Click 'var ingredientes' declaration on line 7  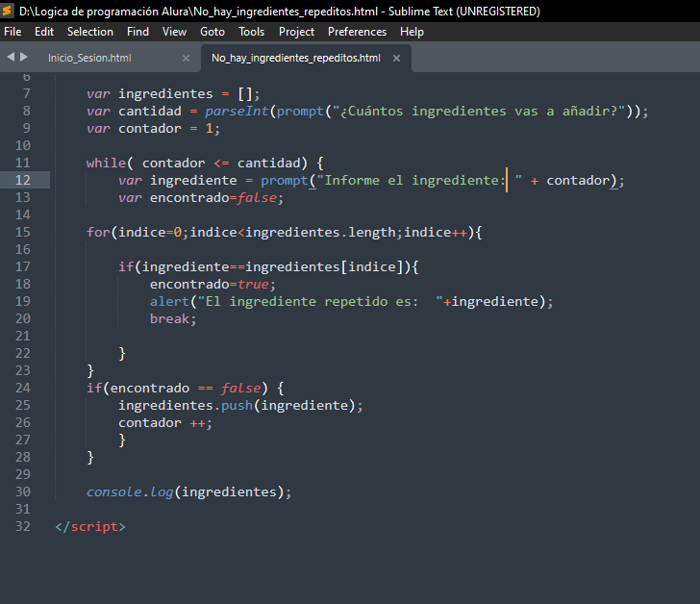[x=150, y=93]
